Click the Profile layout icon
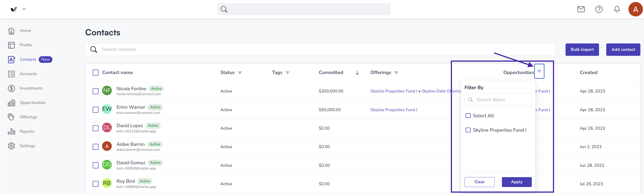This screenshot has height=194, width=644. (11, 45)
